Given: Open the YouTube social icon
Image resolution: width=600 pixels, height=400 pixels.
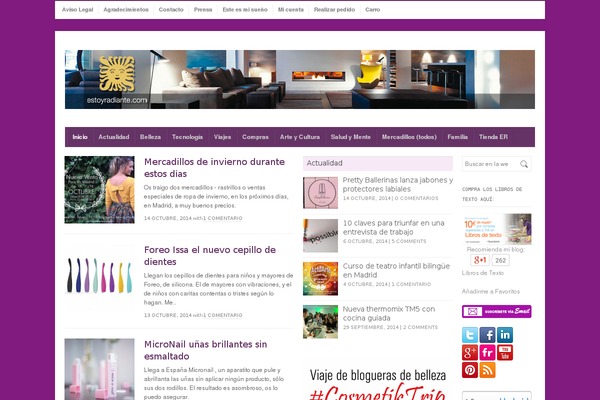Looking at the screenshot, I should [505, 353].
